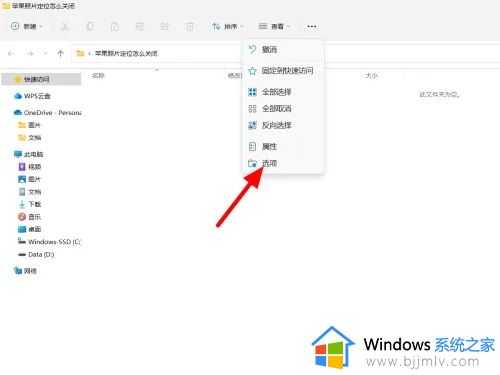Viewport: 500px width, 375px height.
Task: Click the Forward navigation arrow
Action: point(30,53)
